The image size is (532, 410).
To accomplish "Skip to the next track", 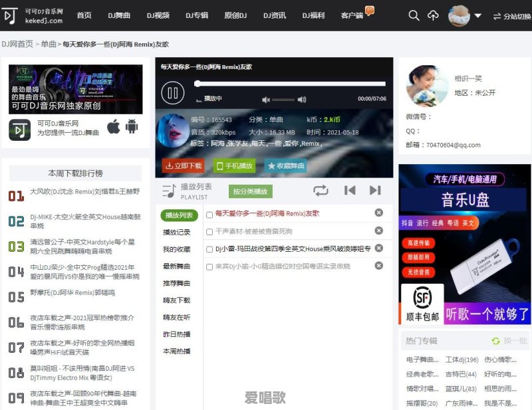I will click(x=375, y=190).
